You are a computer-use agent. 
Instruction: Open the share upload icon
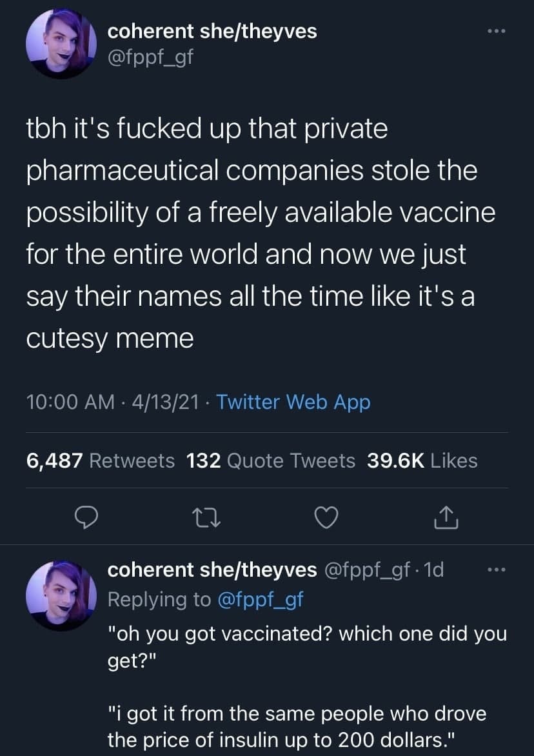[447, 517]
